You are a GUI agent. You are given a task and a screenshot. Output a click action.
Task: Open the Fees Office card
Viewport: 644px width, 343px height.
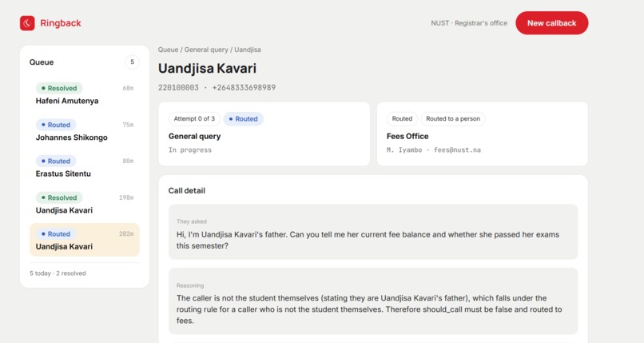click(x=482, y=134)
